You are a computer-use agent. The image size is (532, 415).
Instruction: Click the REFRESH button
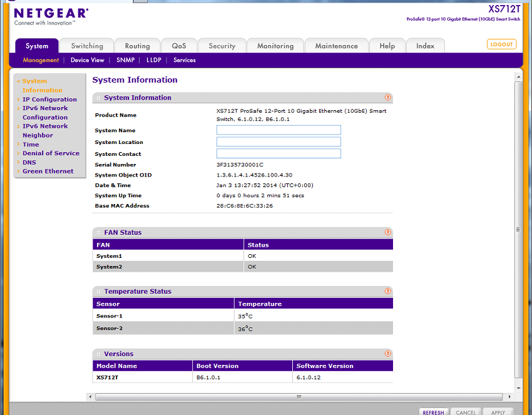point(433,412)
